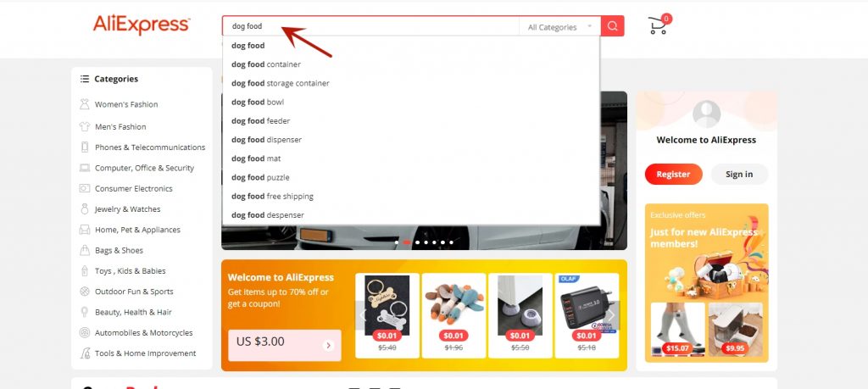Open Home, Pet & Appliances category
The height and width of the screenshot is (389, 868).
coord(137,230)
